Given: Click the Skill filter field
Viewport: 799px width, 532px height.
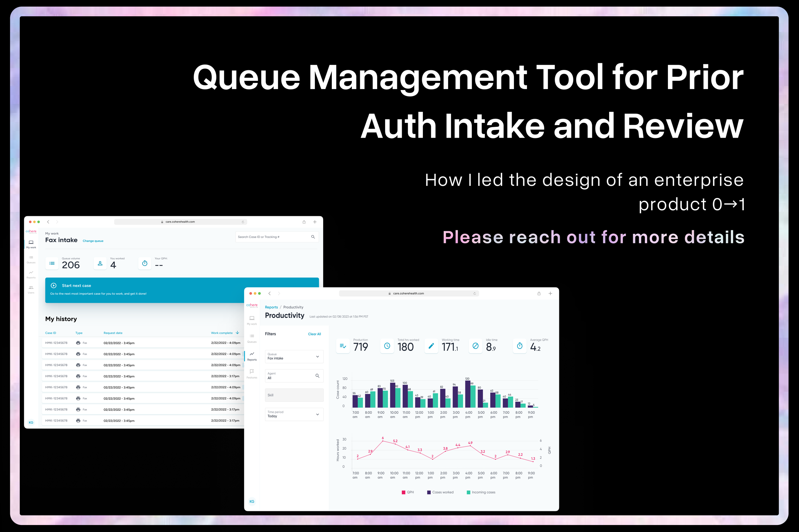Looking at the screenshot, I should click(x=294, y=395).
